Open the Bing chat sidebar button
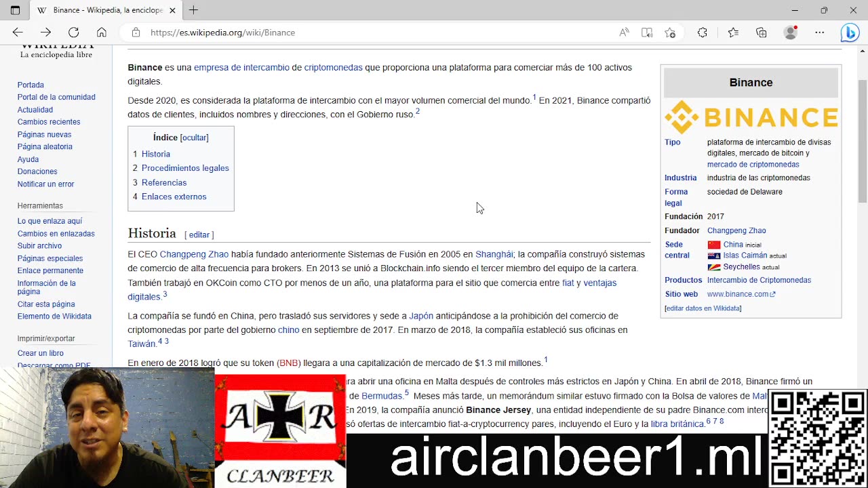 (x=850, y=33)
